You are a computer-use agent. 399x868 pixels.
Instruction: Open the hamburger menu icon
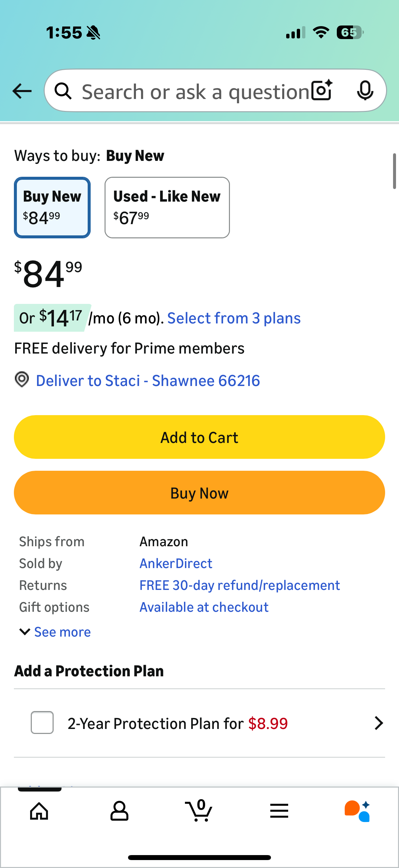(279, 811)
